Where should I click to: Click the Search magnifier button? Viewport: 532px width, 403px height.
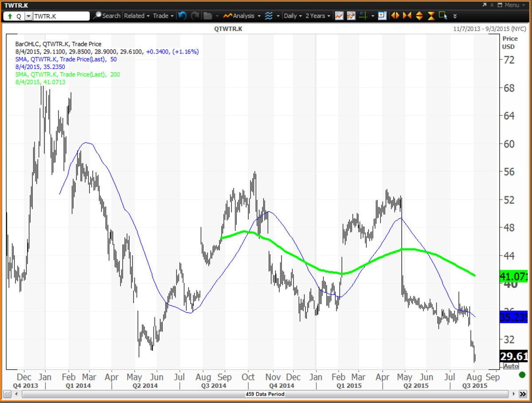(107, 15)
